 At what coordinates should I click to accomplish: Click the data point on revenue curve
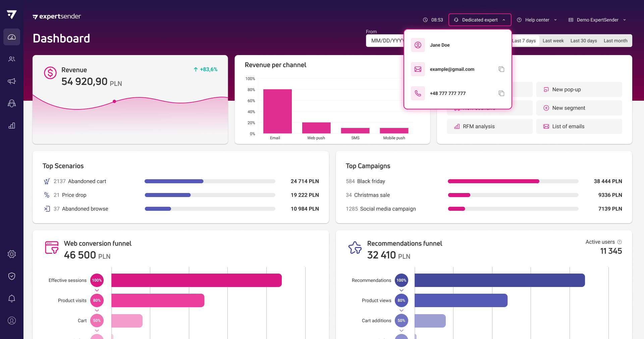[114, 101]
